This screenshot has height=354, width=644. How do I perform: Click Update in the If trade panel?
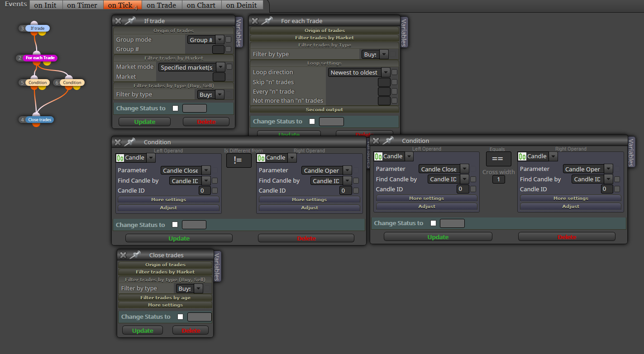point(145,122)
